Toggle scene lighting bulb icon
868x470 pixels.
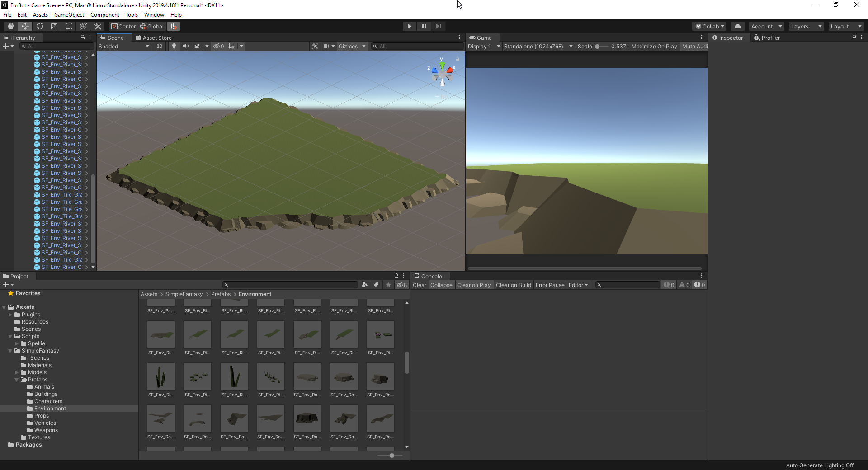point(174,46)
